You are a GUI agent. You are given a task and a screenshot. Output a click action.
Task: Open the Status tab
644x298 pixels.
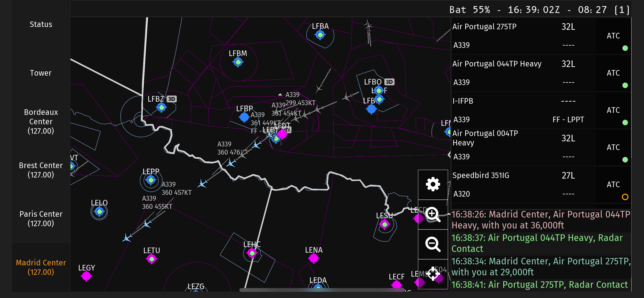pos(41,24)
